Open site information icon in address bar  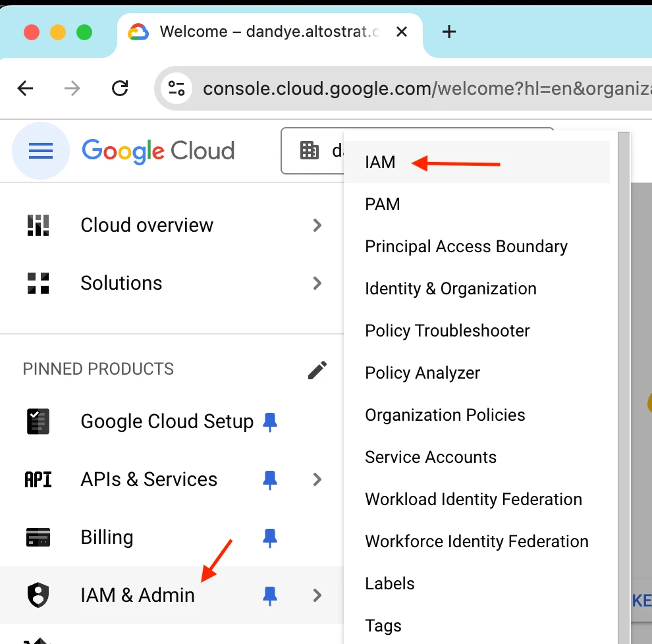(x=177, y=88)
